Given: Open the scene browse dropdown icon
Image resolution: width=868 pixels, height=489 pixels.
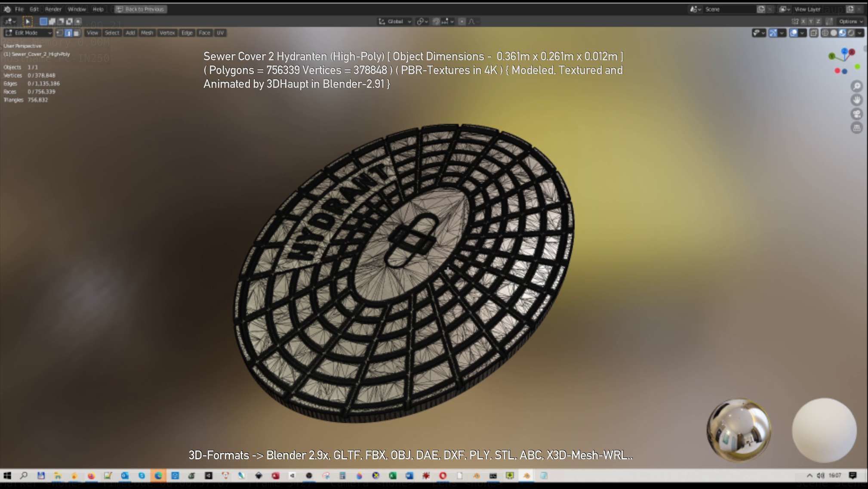Looking at the screenshot, I should click(x=696, y=9).
